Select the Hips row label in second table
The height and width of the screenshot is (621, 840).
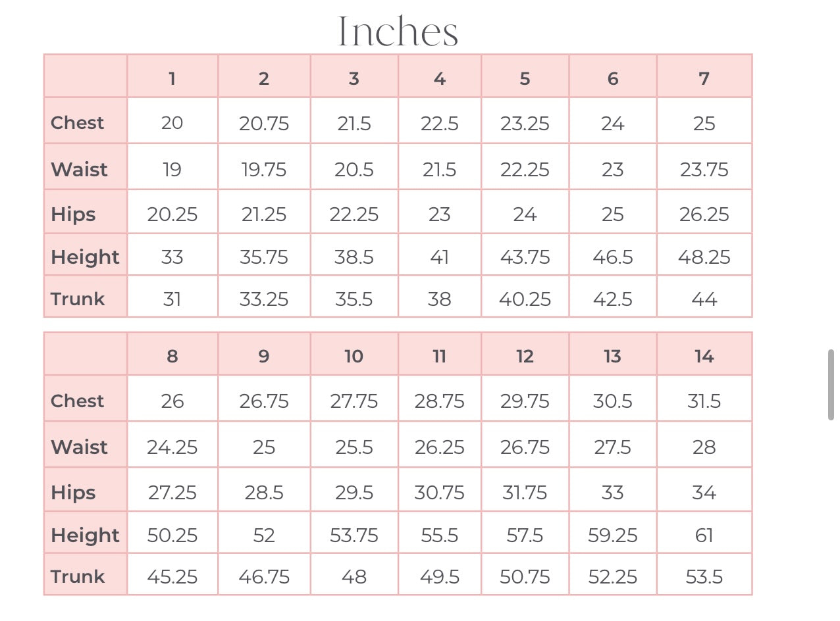pyautogui.click(x=73, y=493)
